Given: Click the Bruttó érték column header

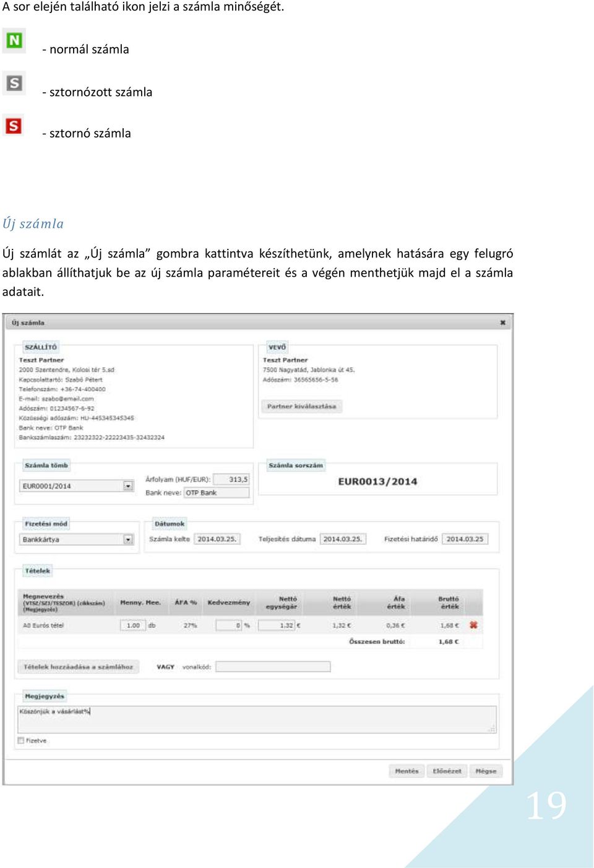Looking at the screenshot, I should 449,603.
